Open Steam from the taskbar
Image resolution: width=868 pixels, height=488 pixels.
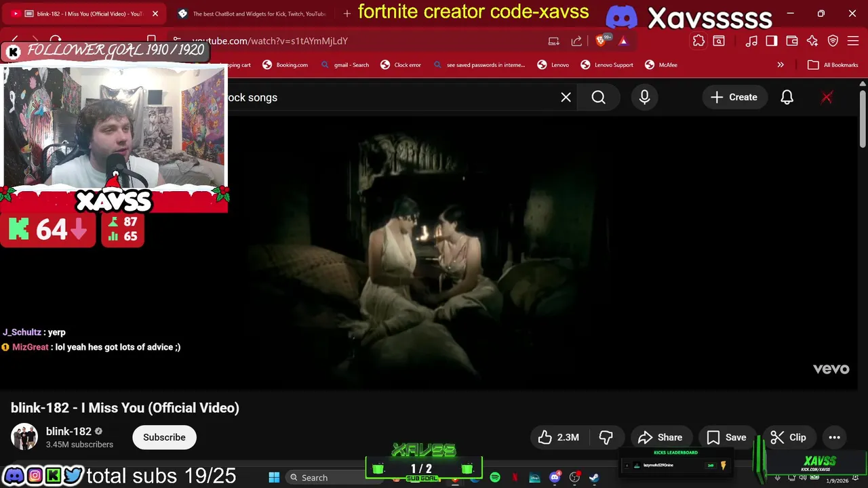(x=594, y=478)
